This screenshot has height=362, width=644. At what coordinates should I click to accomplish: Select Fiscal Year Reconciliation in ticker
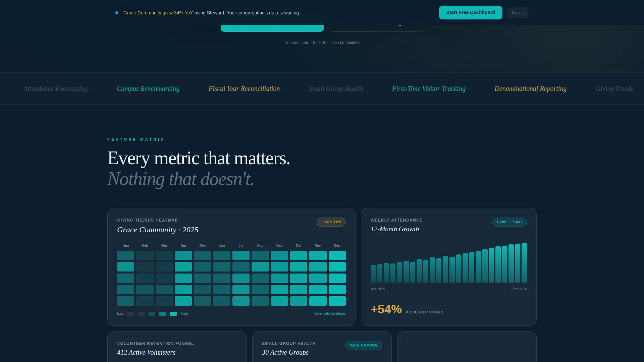244,88
